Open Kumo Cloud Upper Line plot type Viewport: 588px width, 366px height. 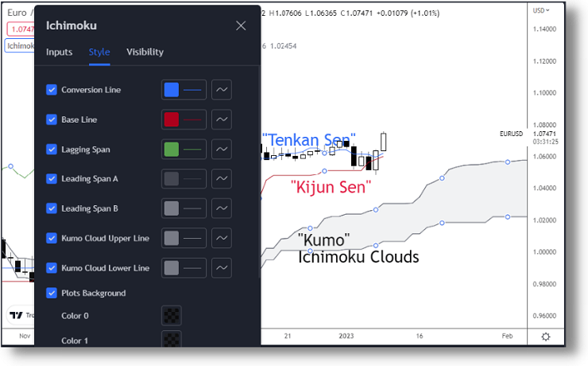pyautogui.click(x=222, y=238)
